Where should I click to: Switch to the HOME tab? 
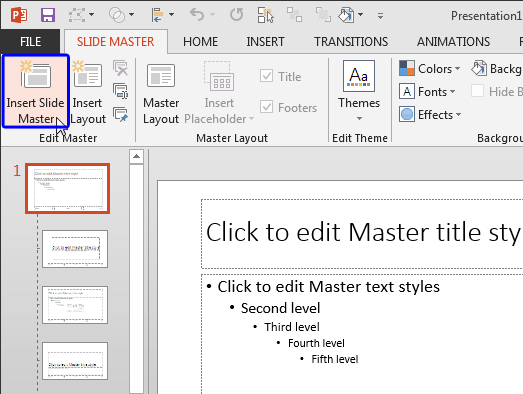point(200,42)
